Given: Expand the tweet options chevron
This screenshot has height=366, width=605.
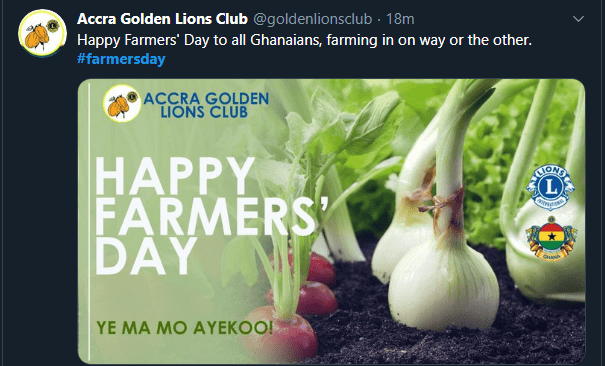Looking at the screenshot, I should pyautogui.click(x=578, y=19).
